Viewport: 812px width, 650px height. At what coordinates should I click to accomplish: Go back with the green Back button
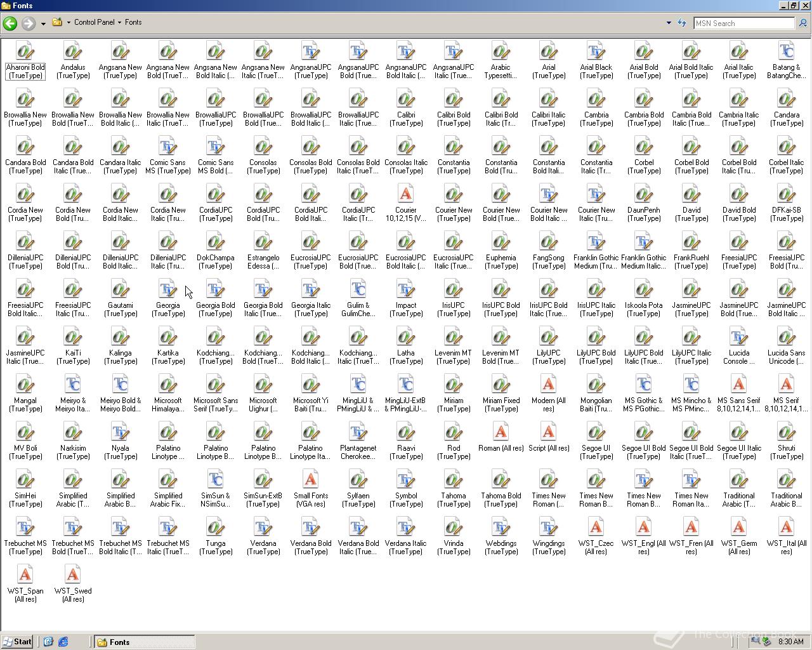10,23
